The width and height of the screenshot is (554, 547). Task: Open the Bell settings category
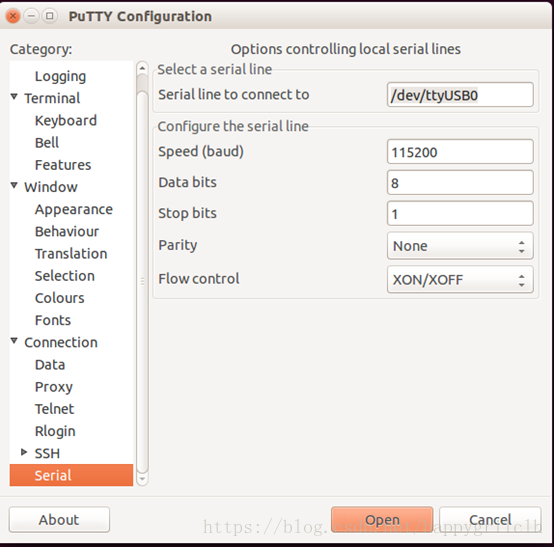click(x=47, y=143)
